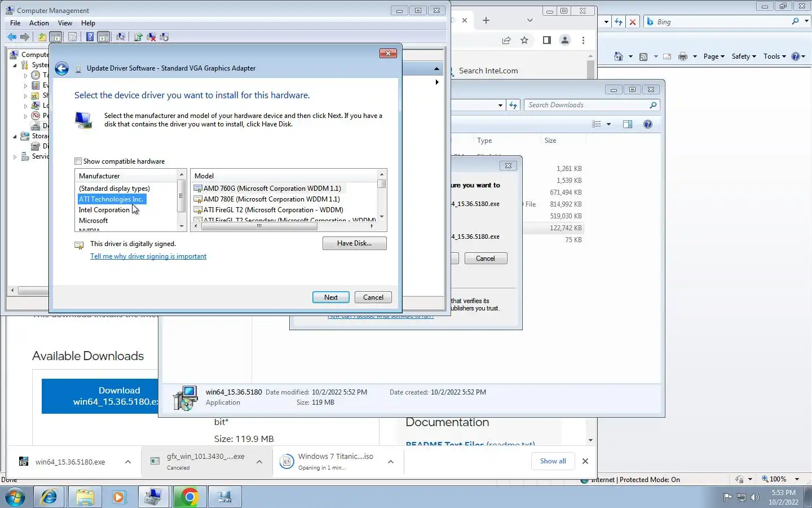
Task: Click Chrome's profile avatar icon
Action: click(x=564, y=40)
